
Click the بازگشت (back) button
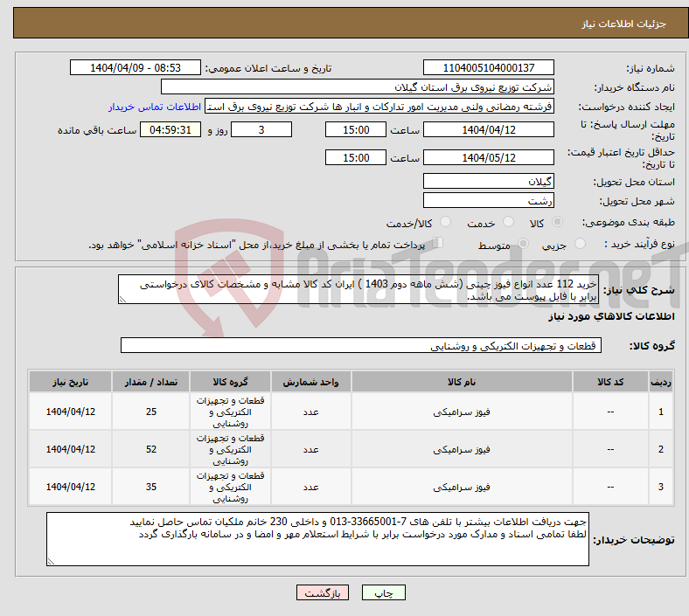323,592
